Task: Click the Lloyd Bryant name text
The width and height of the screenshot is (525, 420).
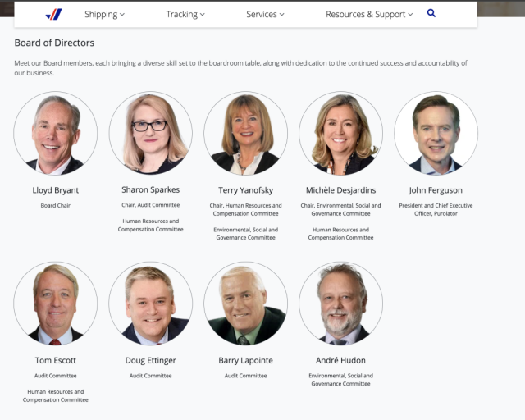Action: (56, 190)
